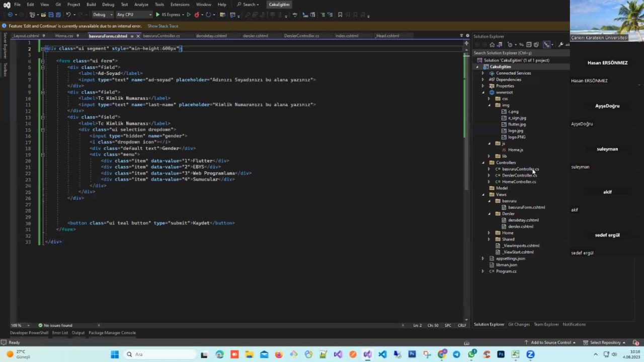This screenshot has width=644, height=362.
Task: Open Telegram from the Windows taskbar
Action: click(457, 354)
